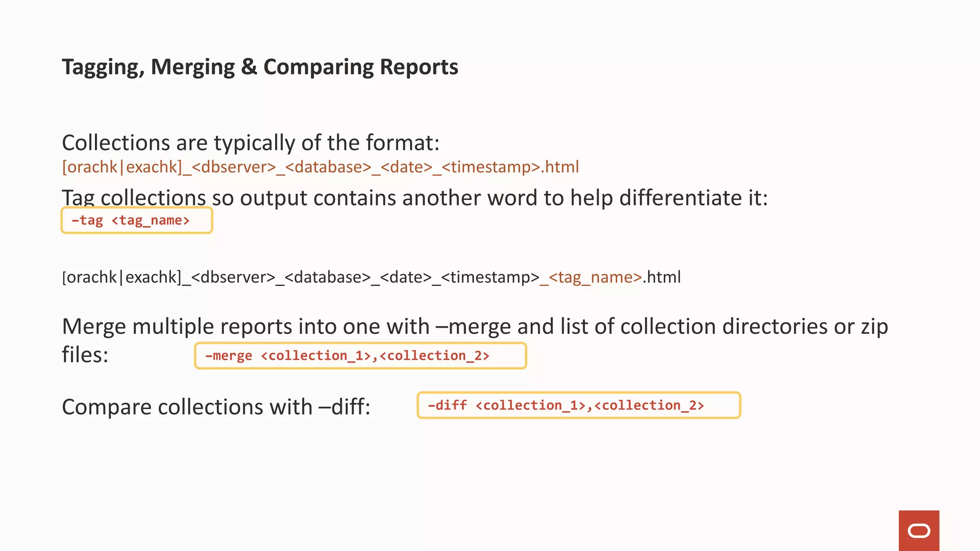Click the Tag collections so output sentence
Viewport: 980px width, 551px height.
click(414, 198)
